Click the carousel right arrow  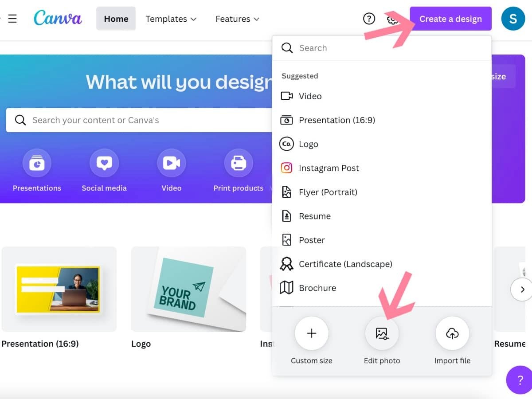coord(522,289)
